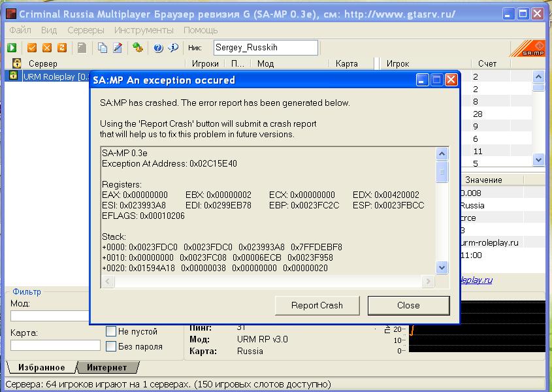The image size is (552, 392).
Task: Click the orange refresh-server icon
Action: pyautogui.click(x=62, y=48)
